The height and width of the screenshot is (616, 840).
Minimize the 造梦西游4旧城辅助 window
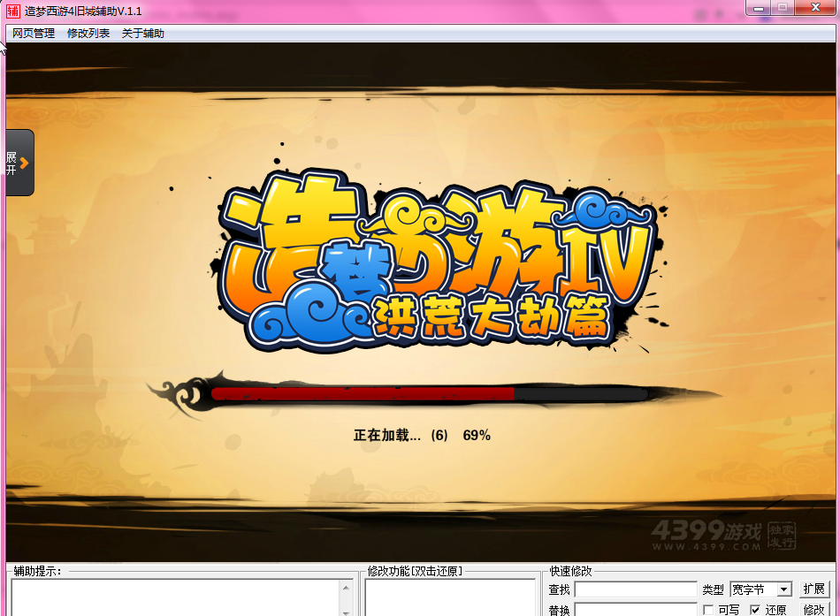click(759, 8)
